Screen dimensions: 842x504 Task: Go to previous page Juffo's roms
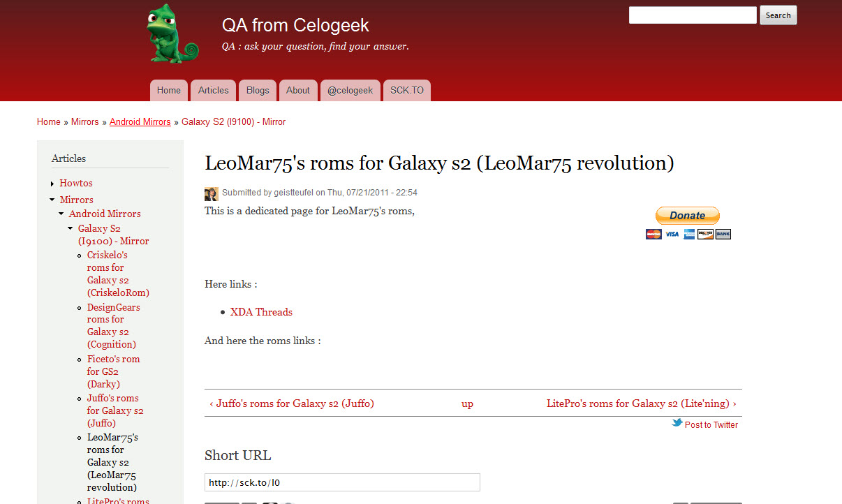pyautogui.click(x=292, y=403)
